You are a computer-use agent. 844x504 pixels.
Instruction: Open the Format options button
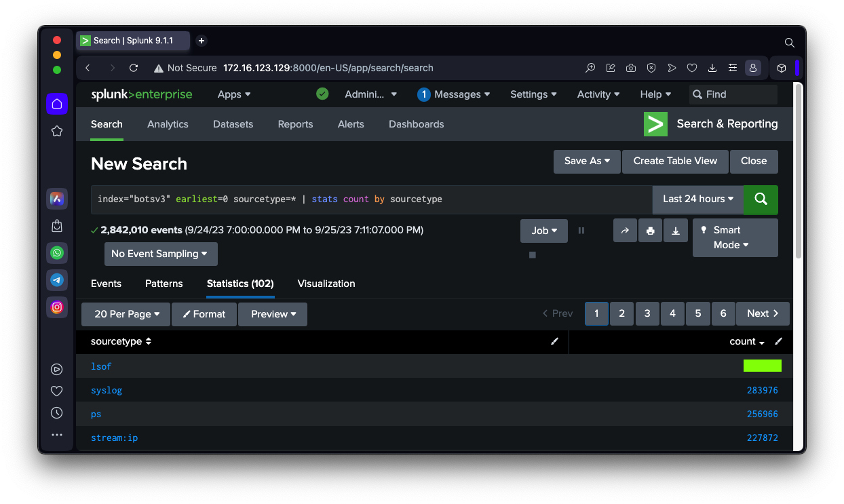204,314
